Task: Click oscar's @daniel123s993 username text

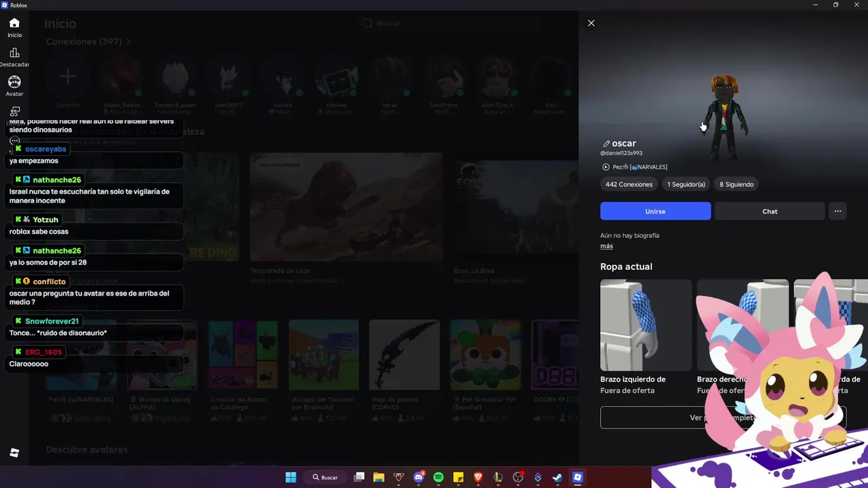Action: click(621, 153)
